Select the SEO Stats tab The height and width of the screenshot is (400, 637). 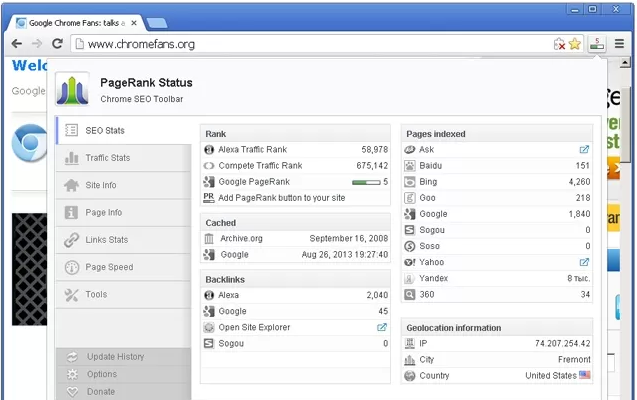[x=124, y=130]
